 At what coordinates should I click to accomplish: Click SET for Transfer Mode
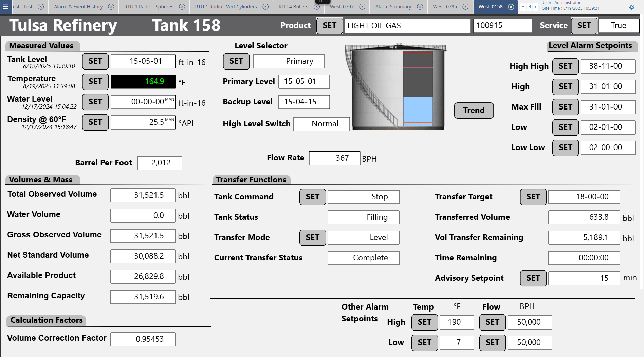313,238
